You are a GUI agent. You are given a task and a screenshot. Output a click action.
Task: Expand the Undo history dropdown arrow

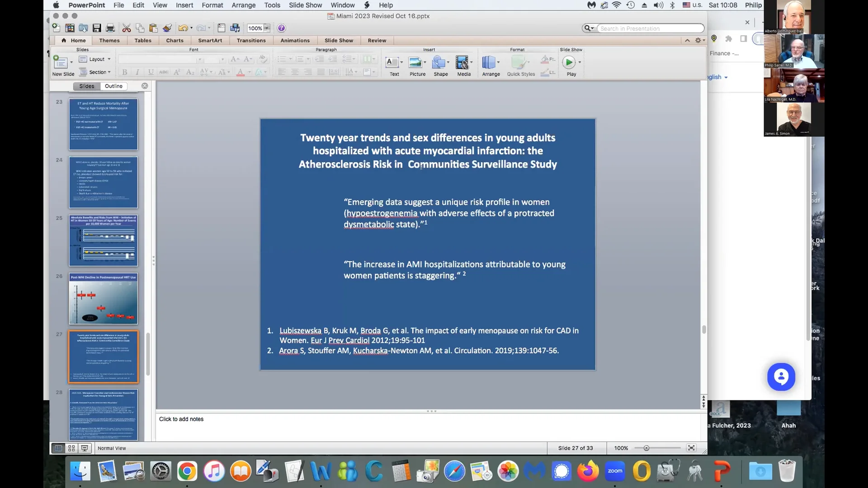coord(191,28)
